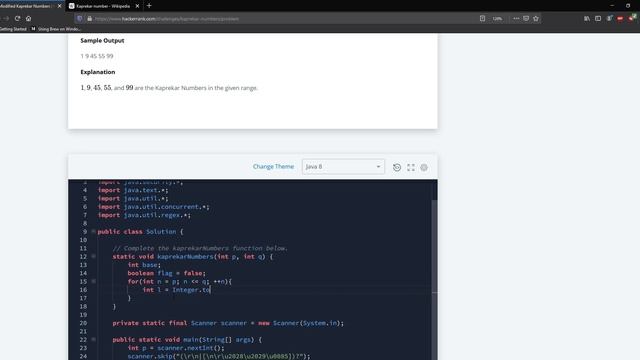Image resolution: width=640 pixels, height=360 pixels.
Task: Bookmark this page with the star
Action: [536, 18]
